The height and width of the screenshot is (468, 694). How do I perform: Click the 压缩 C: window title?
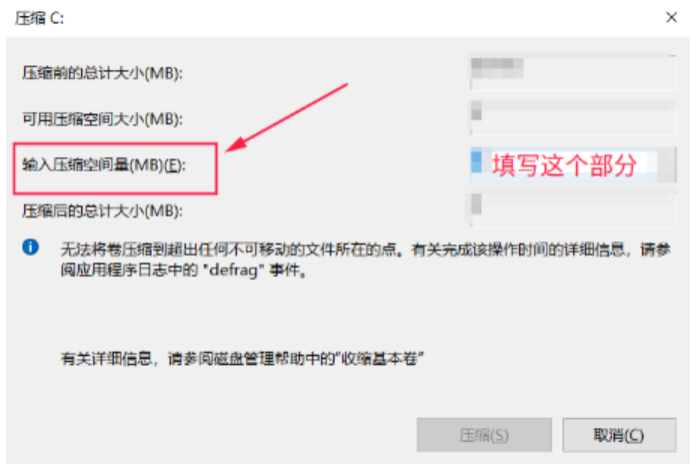[39, 18]
